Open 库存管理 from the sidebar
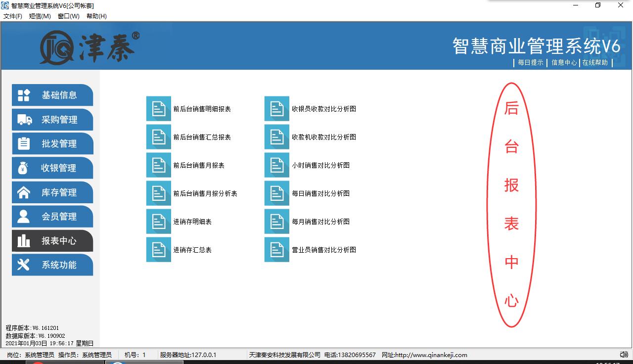633x364 pixels. (52, 192)
